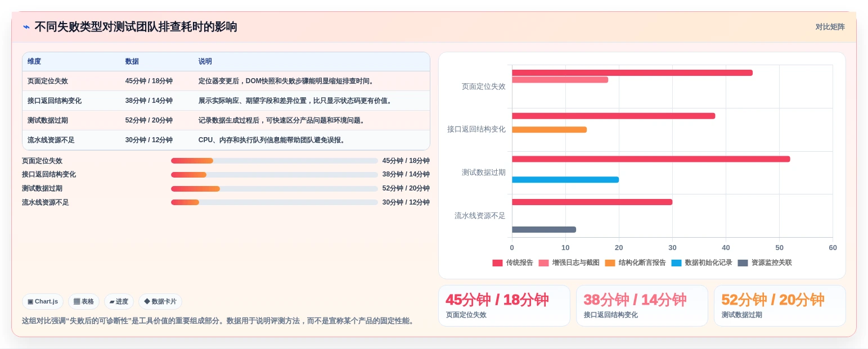Click the description starting with 记录数据生成过程后

click(x=282, y=120)
